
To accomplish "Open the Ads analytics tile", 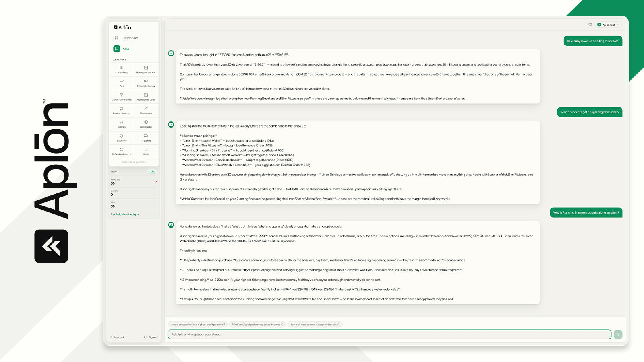I will (x=122, y=83).
